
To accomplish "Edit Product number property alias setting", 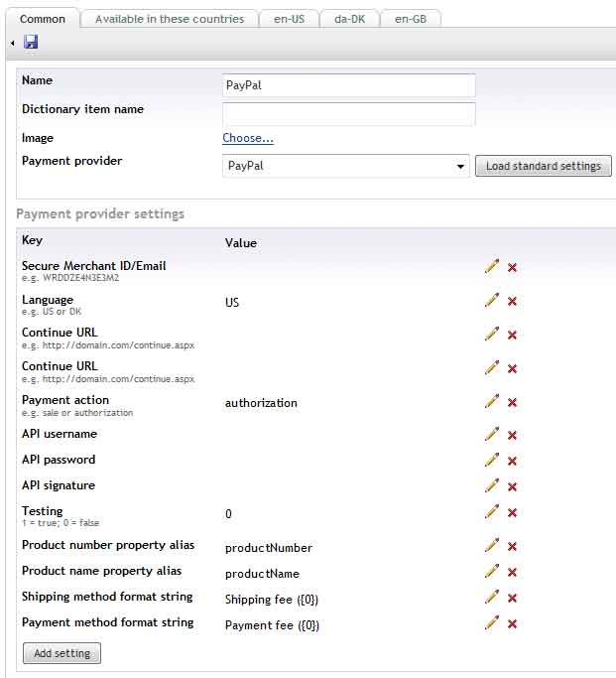I will [x=492, y=545].
